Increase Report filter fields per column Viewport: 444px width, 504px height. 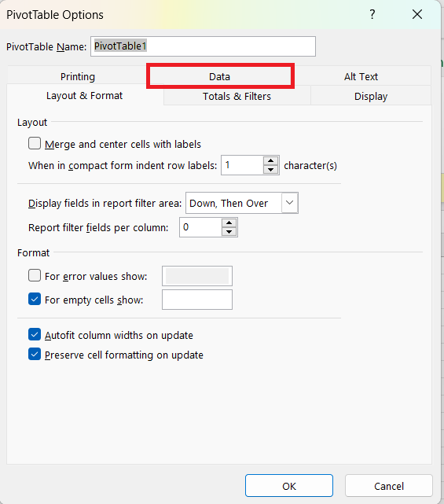coord(229,223)
